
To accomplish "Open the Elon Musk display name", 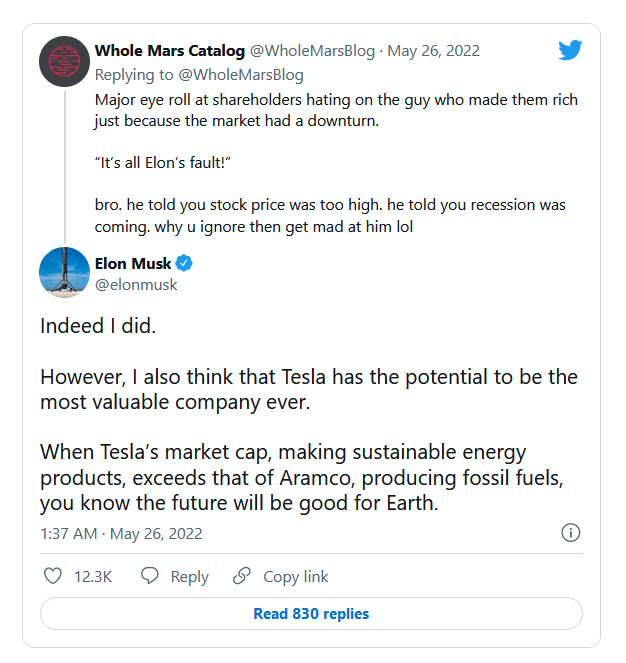I will click(x=133, y=263).
